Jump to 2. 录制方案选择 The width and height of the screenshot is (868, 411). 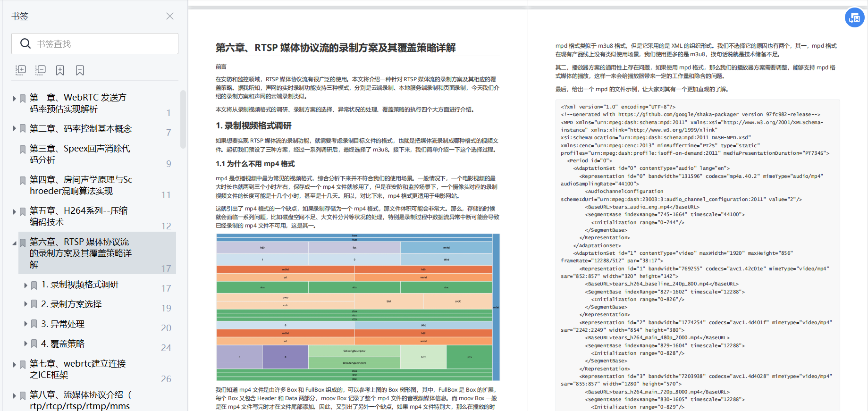click(71, 304)
